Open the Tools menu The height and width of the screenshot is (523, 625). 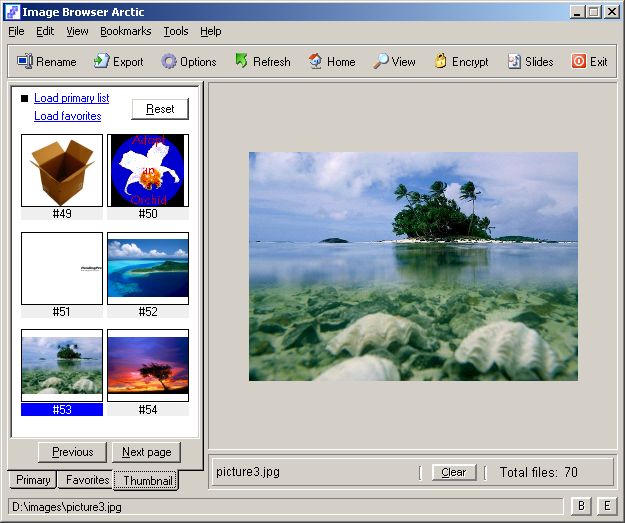point(176,31)
